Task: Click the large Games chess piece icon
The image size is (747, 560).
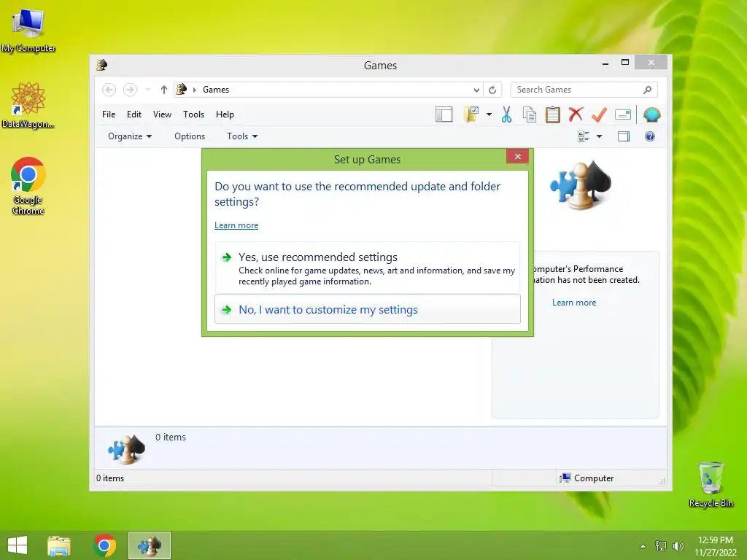Action: 581,184
